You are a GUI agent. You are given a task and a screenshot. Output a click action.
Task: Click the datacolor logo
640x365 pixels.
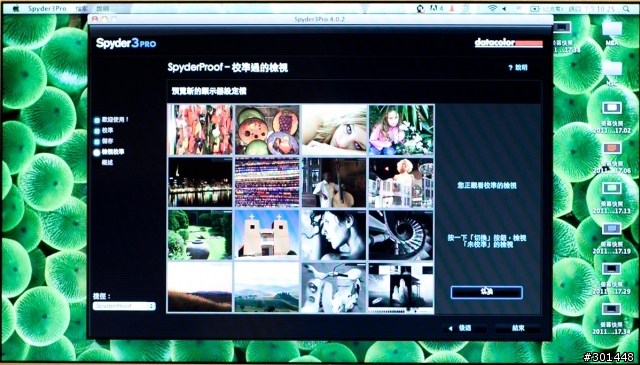tap(509, 43)
